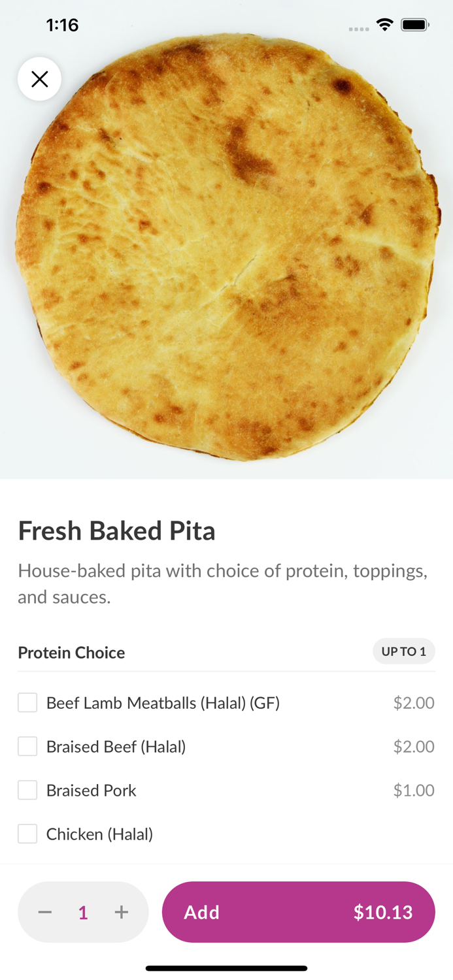The image size is (453, 980).
Task: Close the Fresh Baked Pita item view
Action: tap(40, 79)
